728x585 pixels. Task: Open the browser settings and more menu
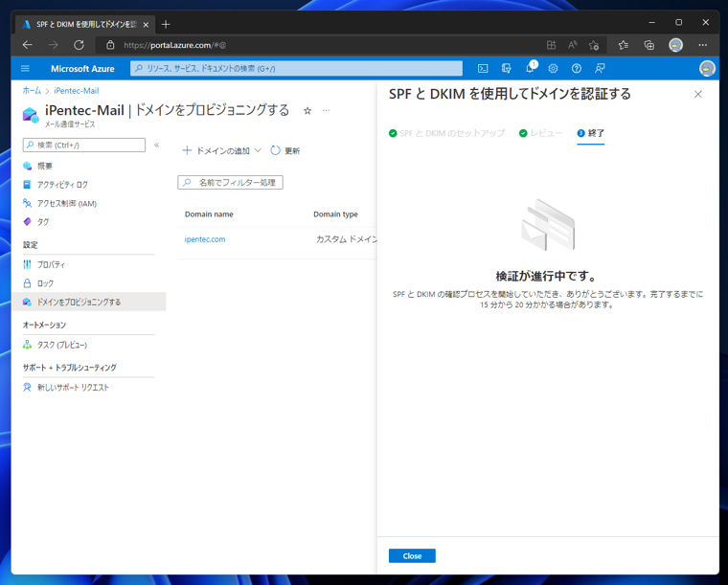[702, 45]
